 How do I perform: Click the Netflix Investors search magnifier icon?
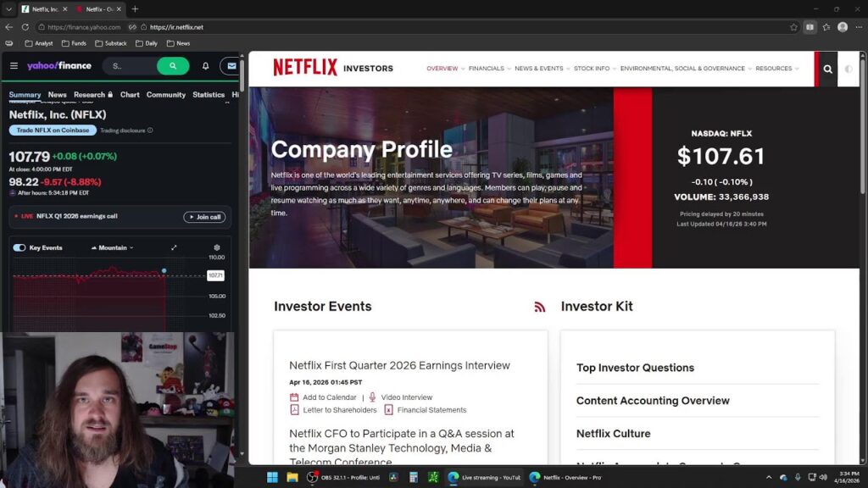coord(827,69)
